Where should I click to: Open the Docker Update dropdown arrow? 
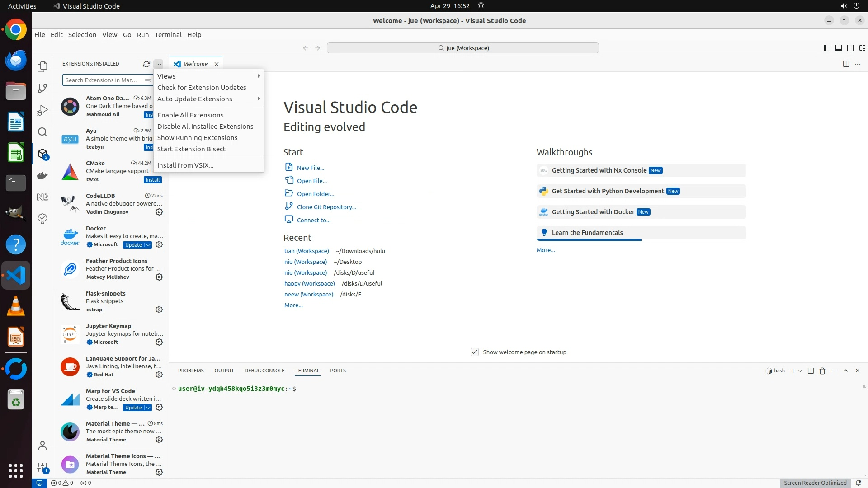[148, 245]
